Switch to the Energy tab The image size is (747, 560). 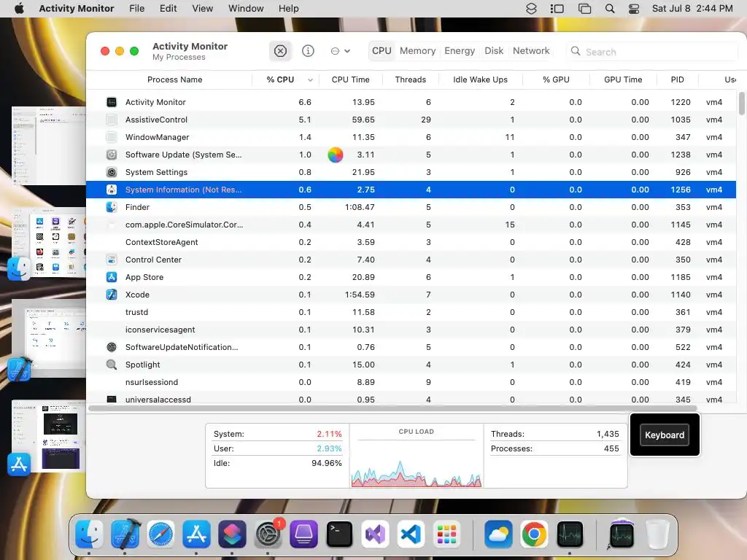click(x=460, y=51)
